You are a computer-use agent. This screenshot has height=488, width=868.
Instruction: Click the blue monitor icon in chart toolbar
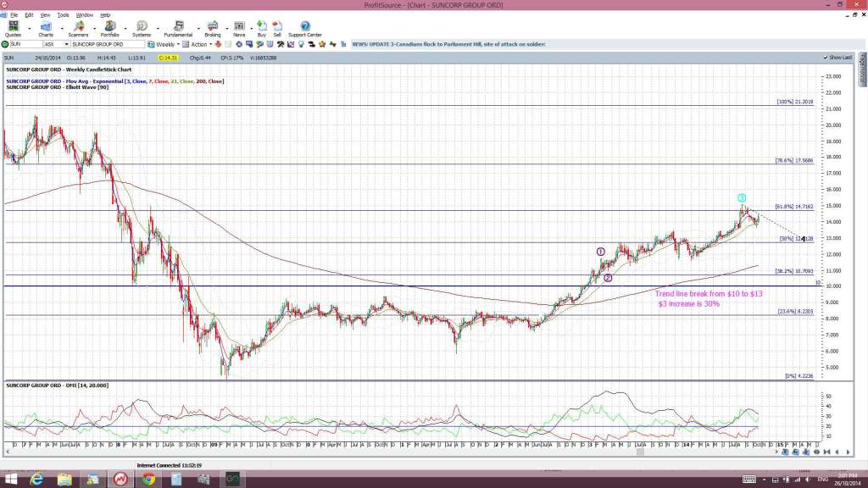coord(249,44)
